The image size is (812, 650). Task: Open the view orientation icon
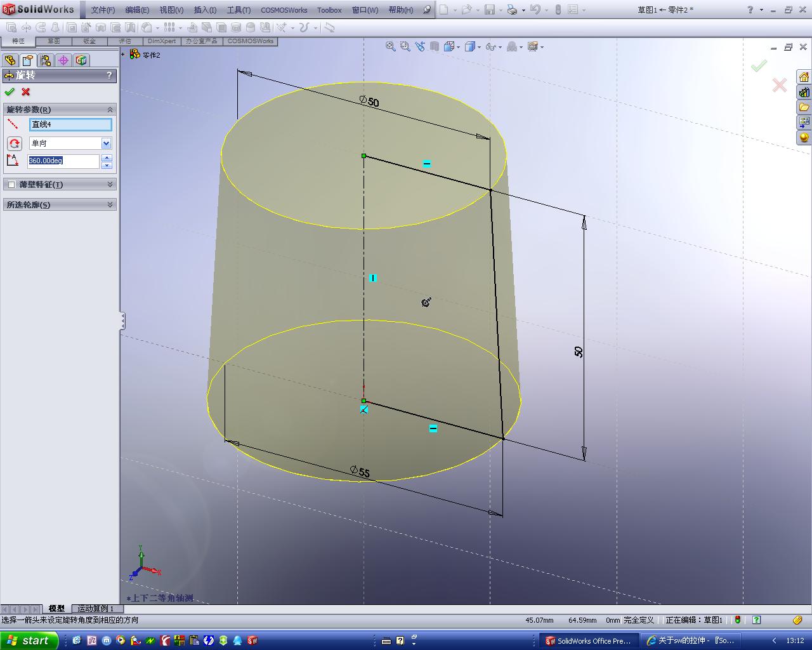(x=449, y=46)
